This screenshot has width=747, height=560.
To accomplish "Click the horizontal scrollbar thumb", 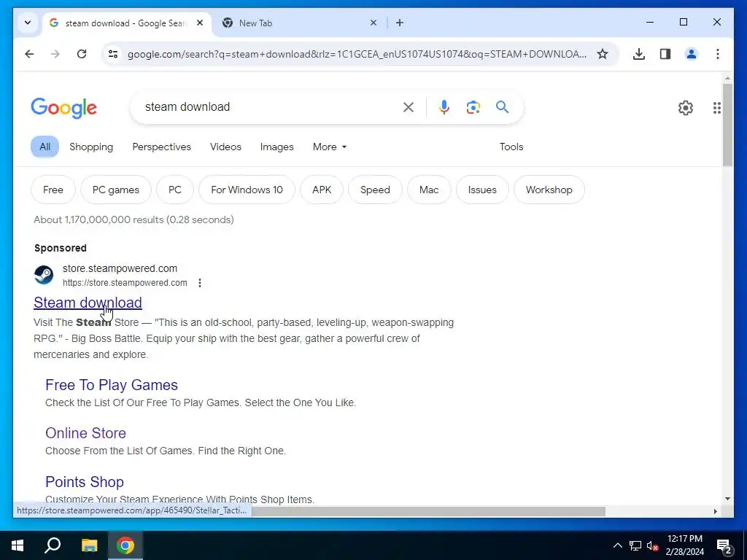I will [x=428, y=511].
